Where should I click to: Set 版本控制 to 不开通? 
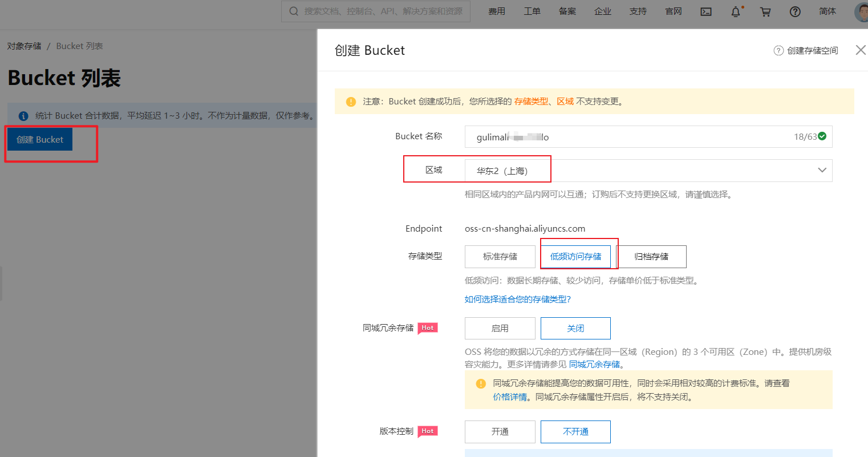(x=575, y=432)
